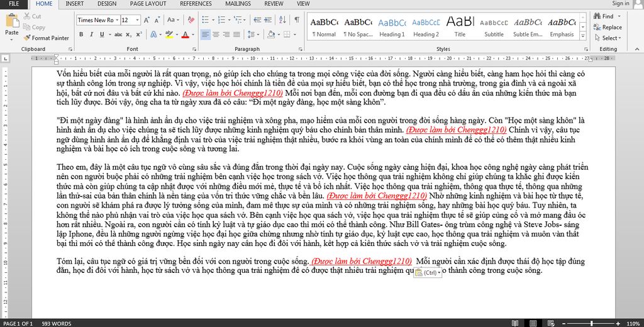Image resolution: width=644 pixels, height=327 pixels.
Task: Apply red font color
Action: pos(186,35)
